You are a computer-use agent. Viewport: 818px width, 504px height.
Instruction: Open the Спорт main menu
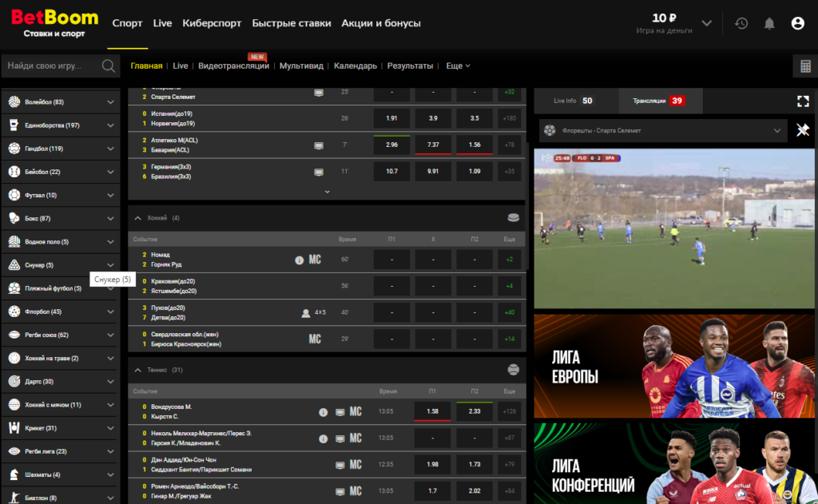(x=127, y=23)
